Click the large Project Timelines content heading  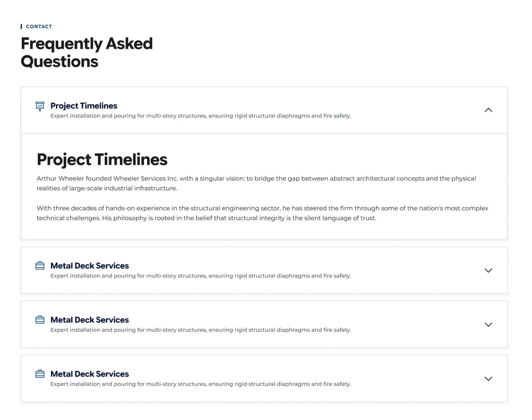point(102,159)
